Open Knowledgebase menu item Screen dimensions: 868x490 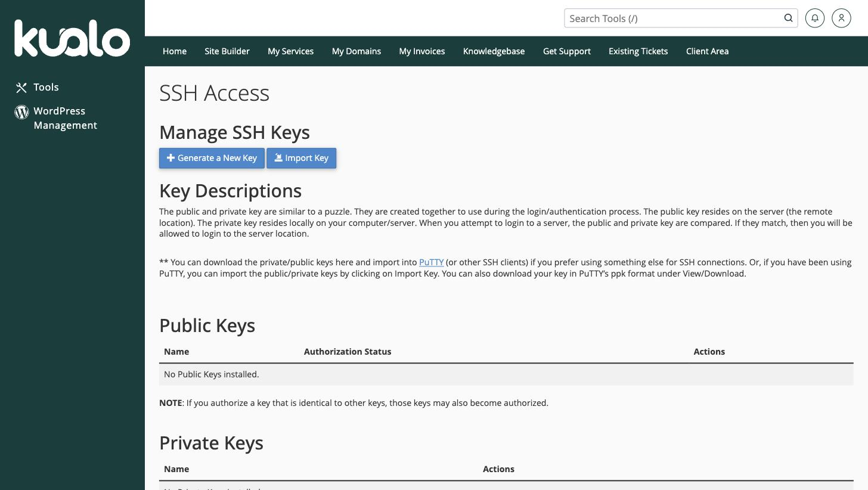coord(494,51)
